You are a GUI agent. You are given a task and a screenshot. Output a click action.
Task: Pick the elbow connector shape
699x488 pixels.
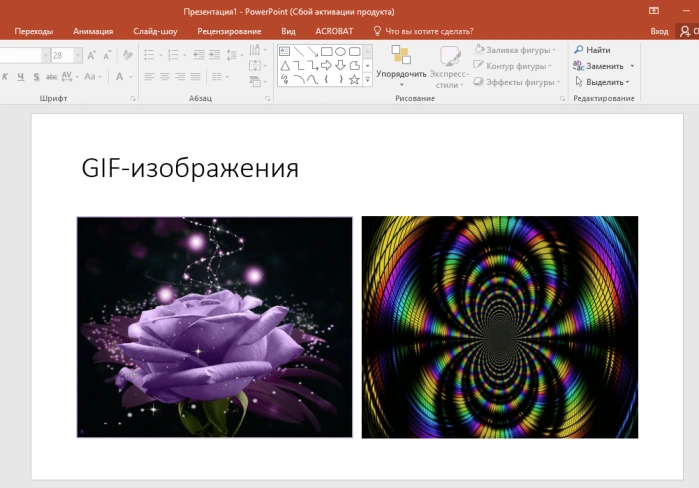[x=299, y=66]
